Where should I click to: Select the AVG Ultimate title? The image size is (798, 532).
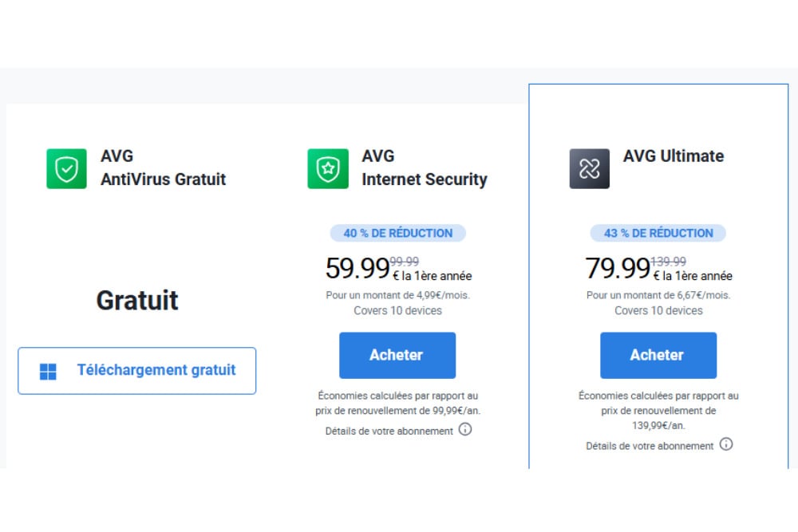coord(674,156)
